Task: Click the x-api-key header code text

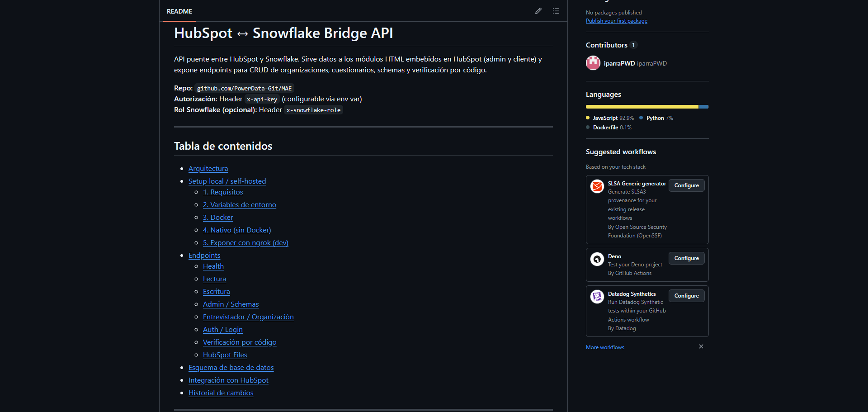Action: point(262,99)
